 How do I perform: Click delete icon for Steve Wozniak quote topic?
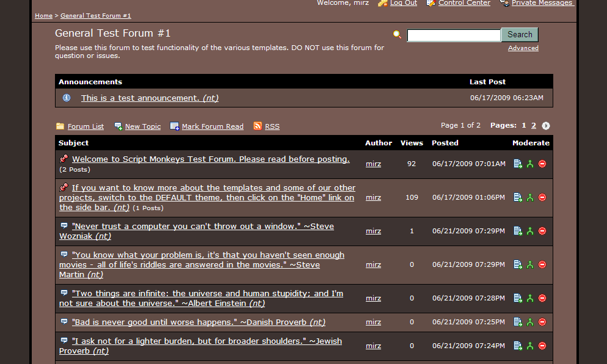pos(542,231)
